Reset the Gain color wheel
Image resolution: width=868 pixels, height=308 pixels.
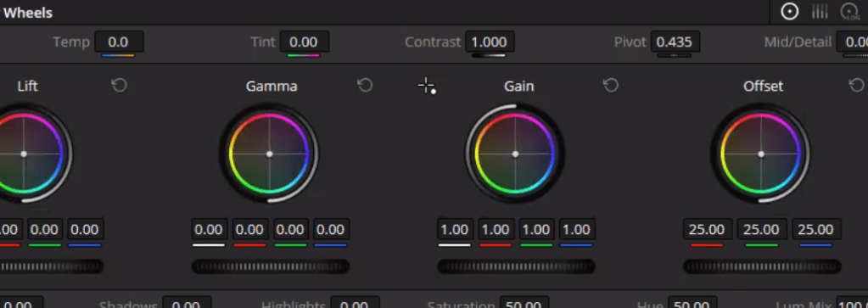[x=611, y=86]
